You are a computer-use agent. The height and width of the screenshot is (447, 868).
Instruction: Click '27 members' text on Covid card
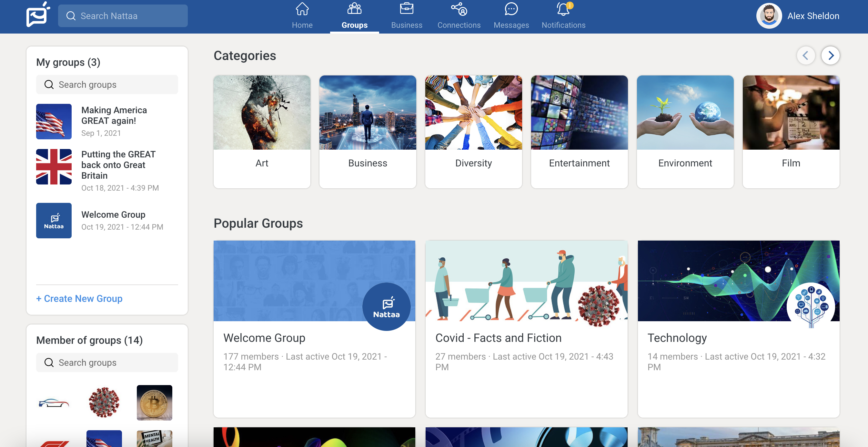tap(460, 356)
